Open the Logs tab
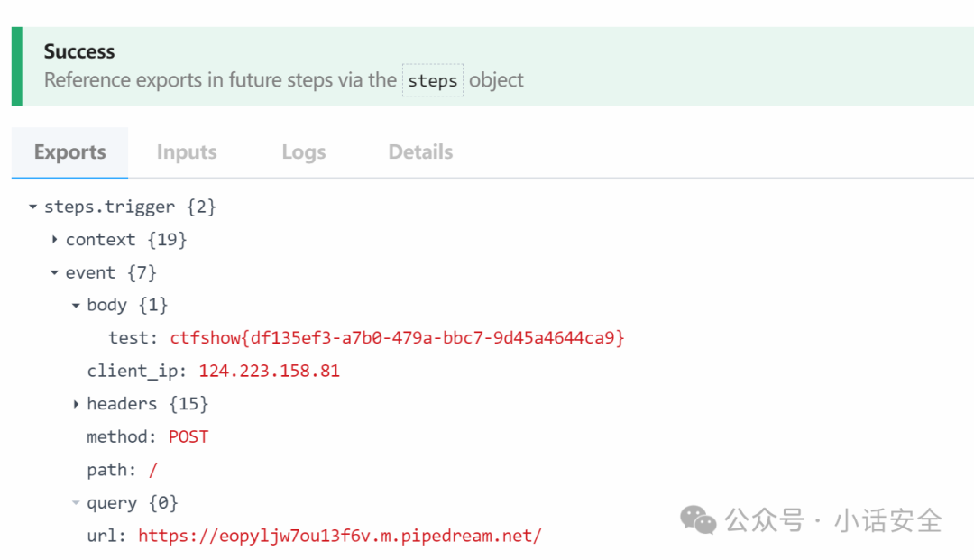 (304, 152)
